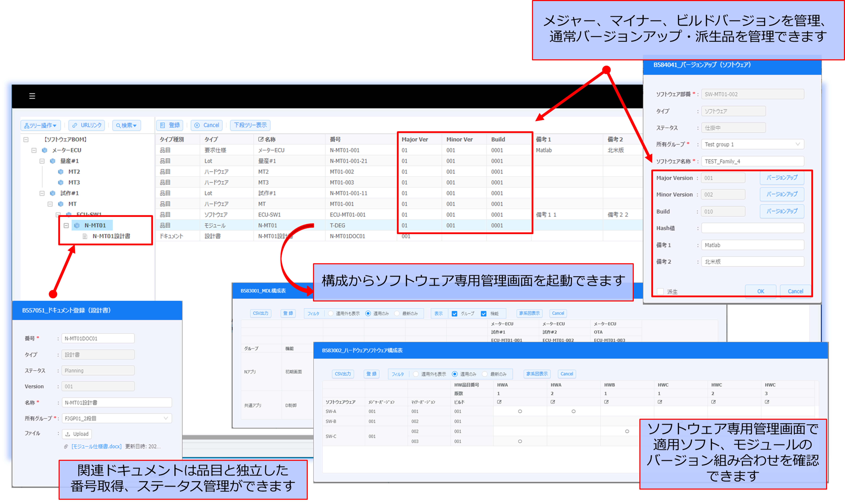Image resolution: width=845 pixels, height=504 pixels.
Task: Open 所有グループ dropdown showing Test group 1
Action: point(753,144)
